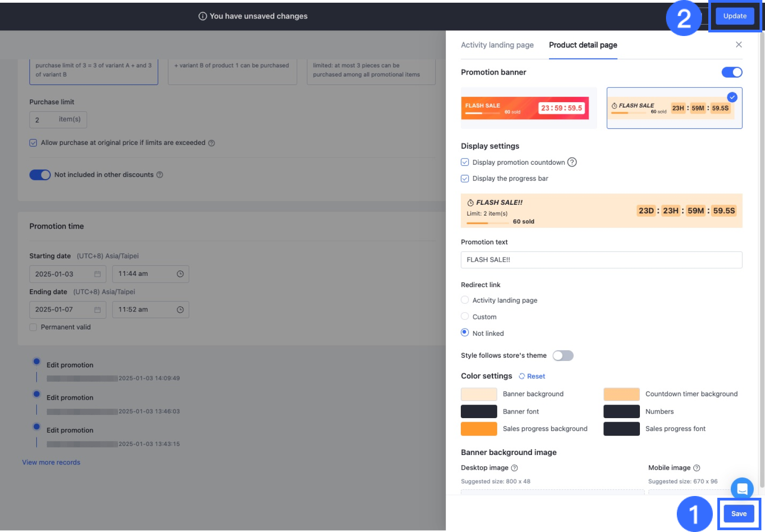765x532 pixels.
Task: Close the banner settings side panel
Action: point(738,45)
